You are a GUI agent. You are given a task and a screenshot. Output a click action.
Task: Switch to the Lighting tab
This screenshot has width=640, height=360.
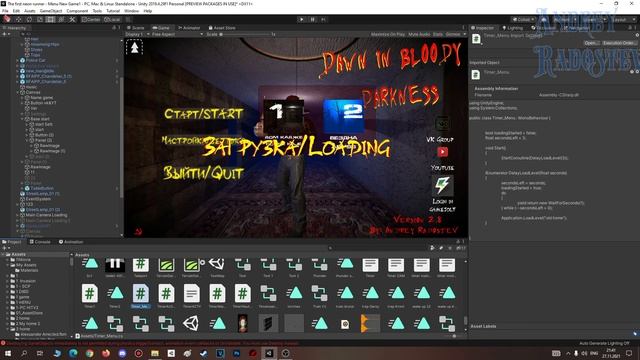(512, 28)
